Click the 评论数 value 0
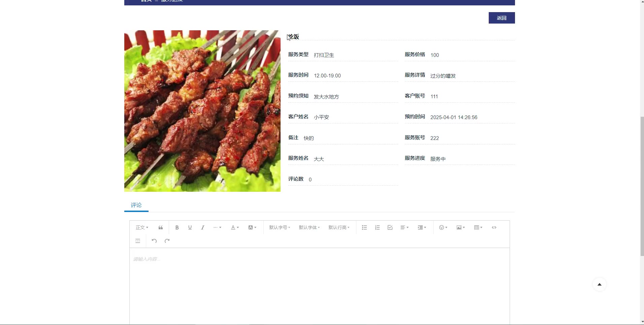This screenshot has width=644, height=325. [x=310, y=180]
